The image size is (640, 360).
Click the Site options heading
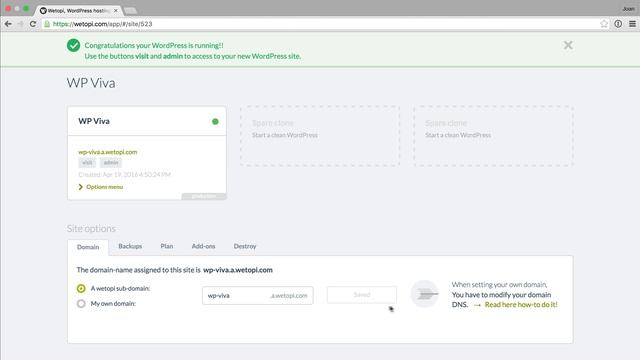pos(91,229)
